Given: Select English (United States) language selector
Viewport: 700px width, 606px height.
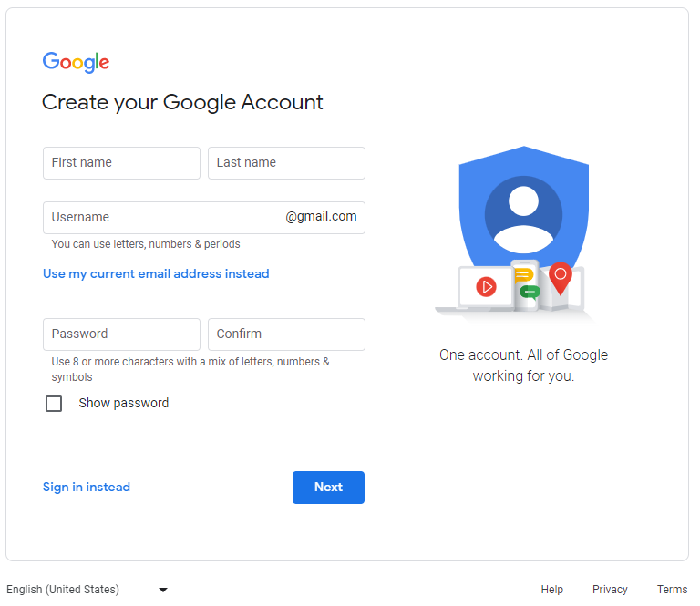Looking at the screenshot, I should pyautogui.click(x=87, y=590).
